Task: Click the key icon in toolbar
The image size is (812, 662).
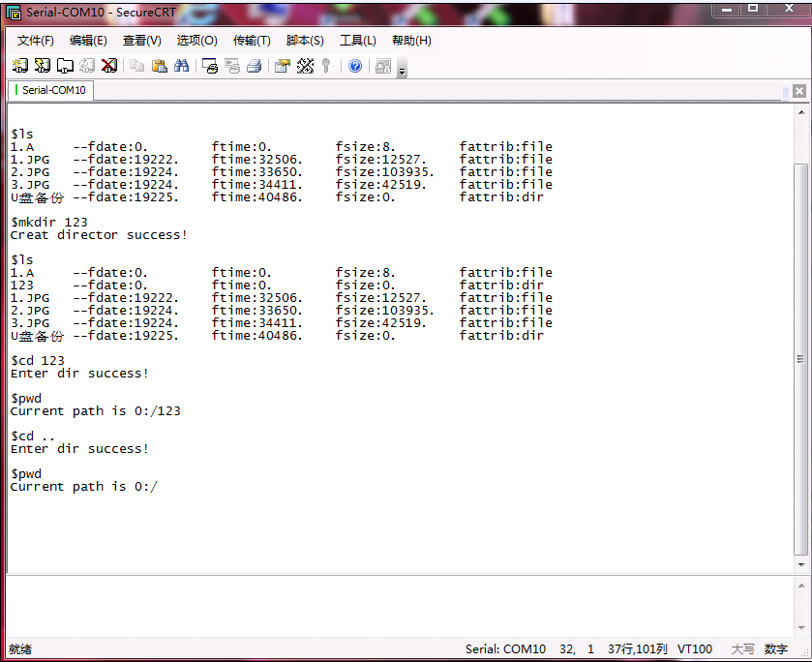Action: click(326, 66)
